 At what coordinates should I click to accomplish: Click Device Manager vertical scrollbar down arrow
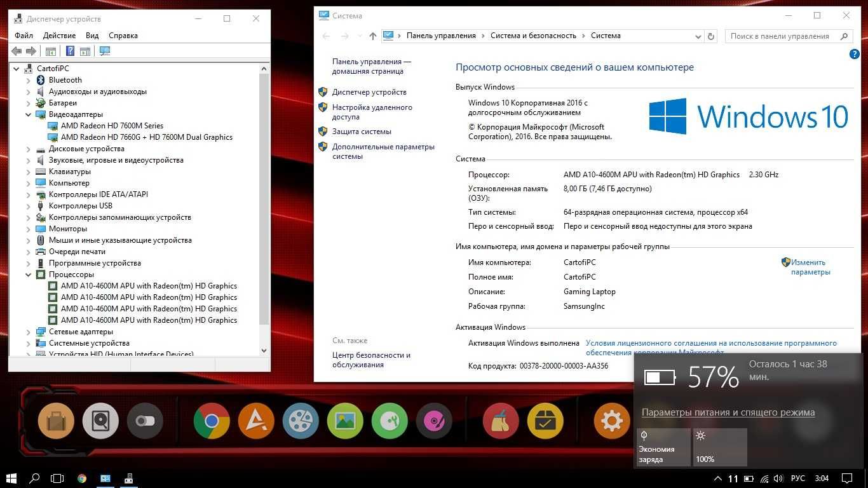pos(264,350)
